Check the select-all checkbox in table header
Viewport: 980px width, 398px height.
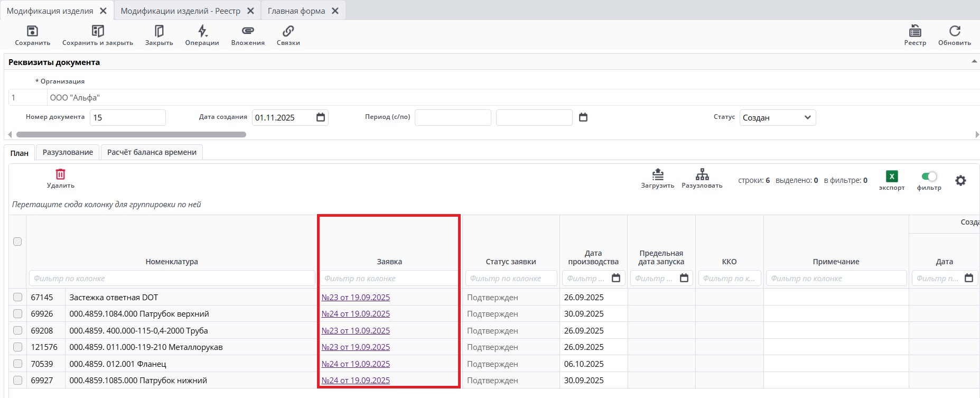click(17, 242)
